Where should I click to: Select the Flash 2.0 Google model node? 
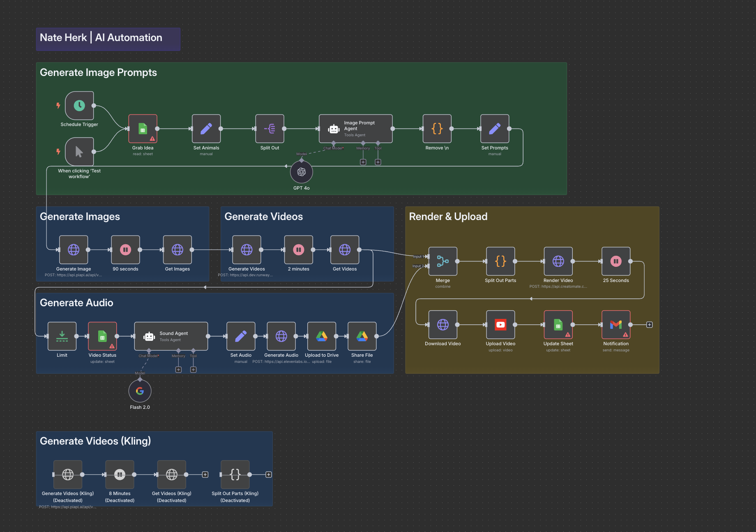pos(140,391)
